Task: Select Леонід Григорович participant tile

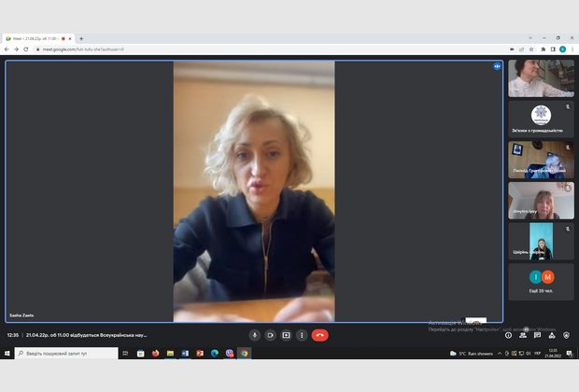Action: (x=541, y=160)
